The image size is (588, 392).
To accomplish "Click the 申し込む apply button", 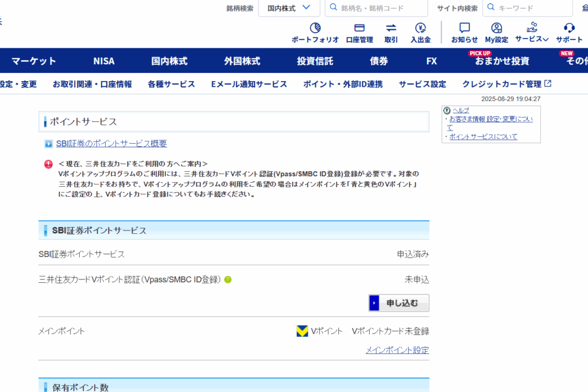I will point(399,303).
